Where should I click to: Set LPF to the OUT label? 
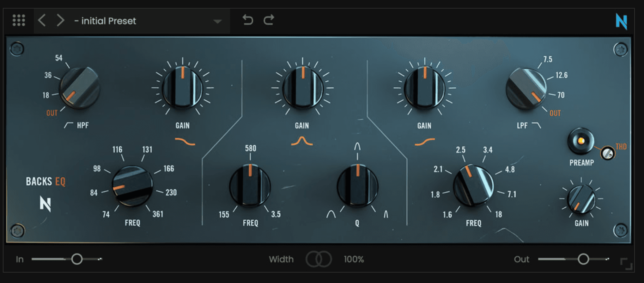(x=555, y=113)
